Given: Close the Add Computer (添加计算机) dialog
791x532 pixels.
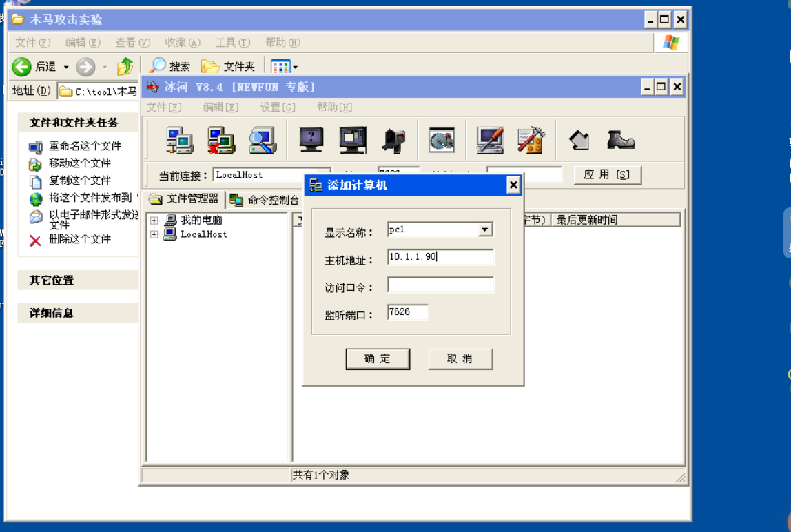Looking at the screenshot, I should click(513, 185).
